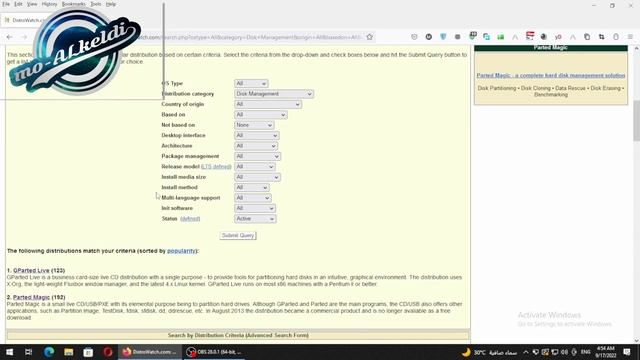Switch to OBS Studio taskbar window
640x360 pixels.
214,352
